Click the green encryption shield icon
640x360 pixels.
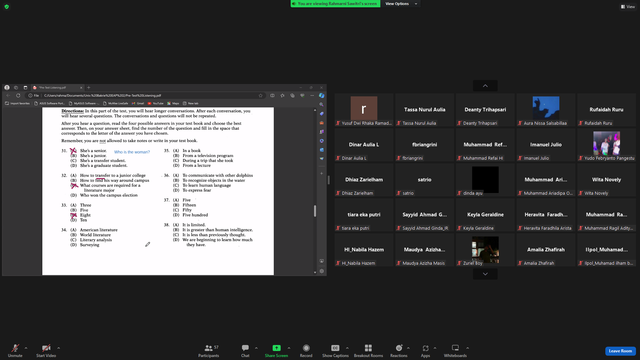pos(7,7)
